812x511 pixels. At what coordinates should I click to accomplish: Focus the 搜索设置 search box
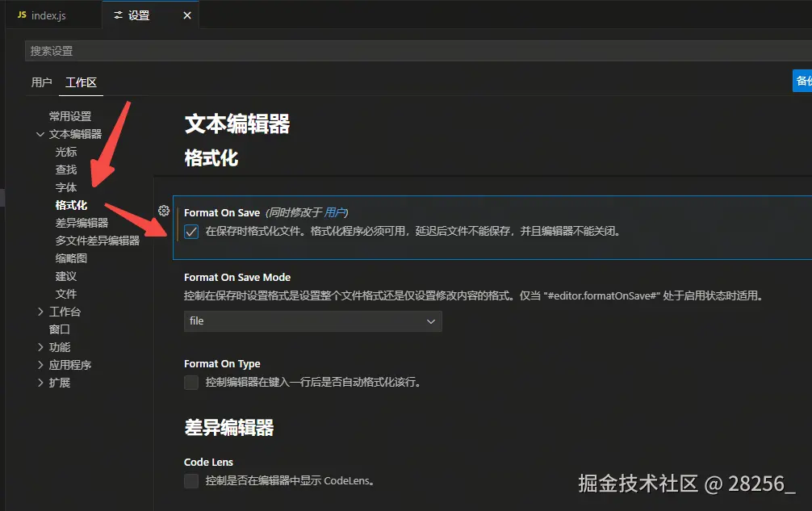click(418, 51)
